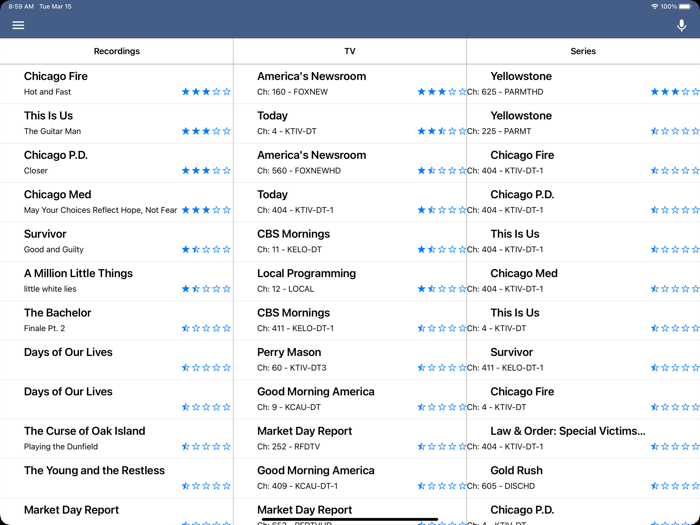Click the star rating for CBS Mornings on KELO-DT
This screenshot has width=700, height=525.
pyautogui.click(x=442, y=250)
